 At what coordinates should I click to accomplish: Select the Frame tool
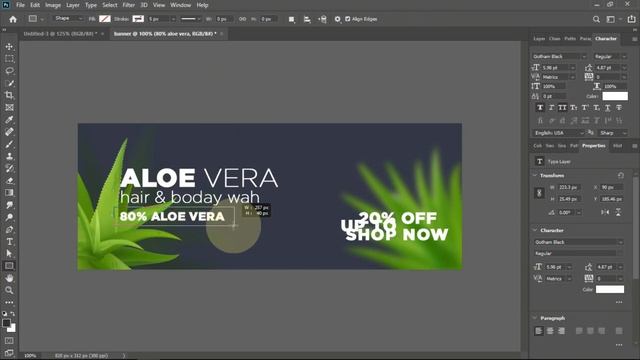[x=9, y=107]
